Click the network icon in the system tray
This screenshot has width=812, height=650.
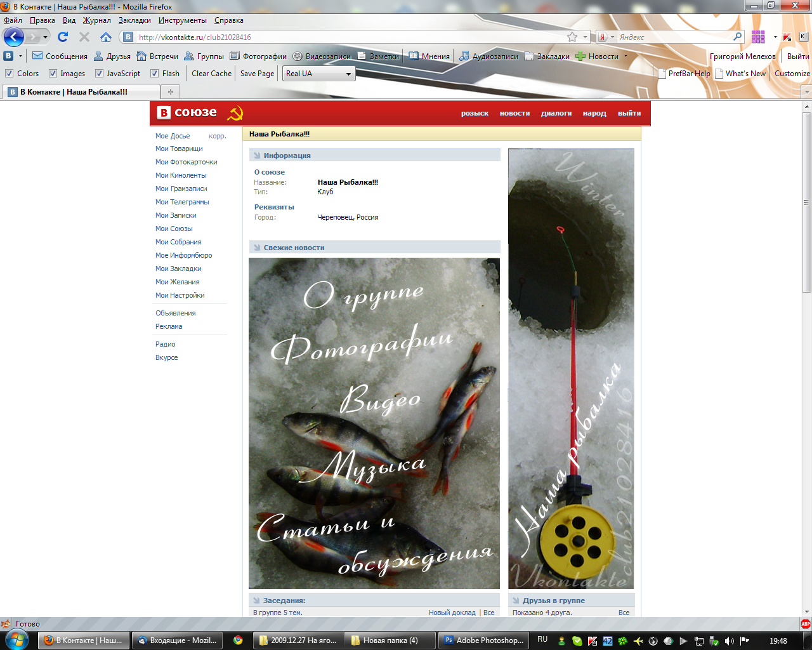(698, 640)
